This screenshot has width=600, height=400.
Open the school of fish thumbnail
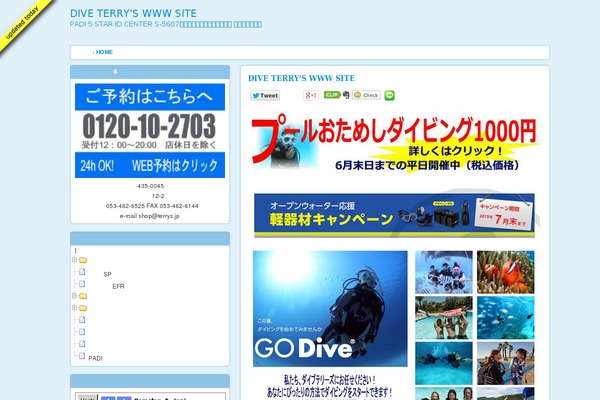coord(505,318)
